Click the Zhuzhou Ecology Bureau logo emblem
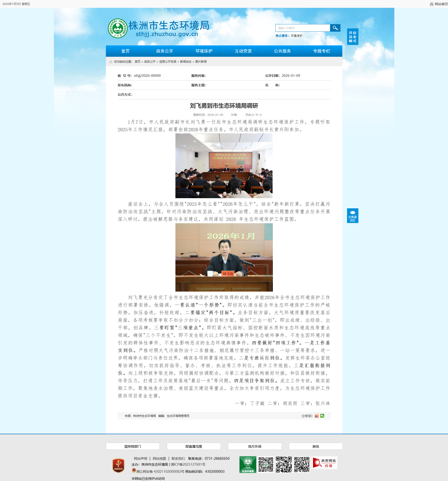This screenshot has height=481, width=448. click(x=117, y=28)
